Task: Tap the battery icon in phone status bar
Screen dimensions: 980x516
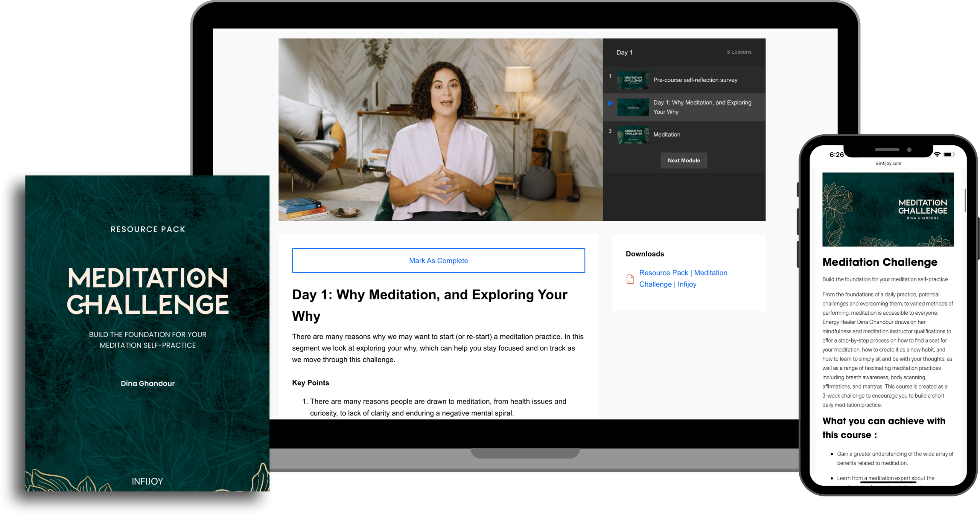Action: point(948,155)
